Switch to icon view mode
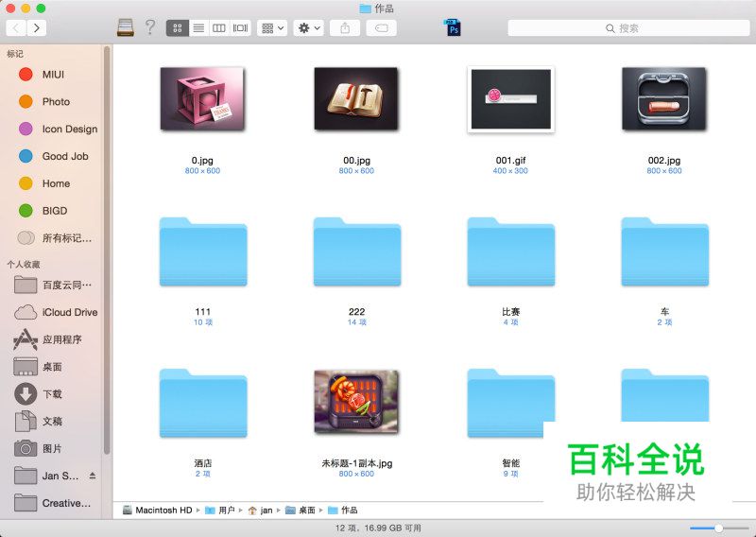Viewport: 756px width, 537px height. coord(177,28)
